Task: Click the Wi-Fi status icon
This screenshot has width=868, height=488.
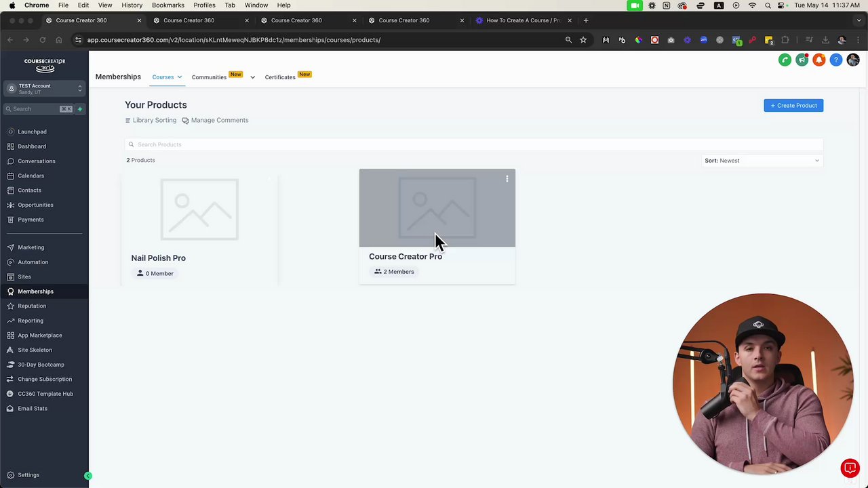Action: pos(752,5)
